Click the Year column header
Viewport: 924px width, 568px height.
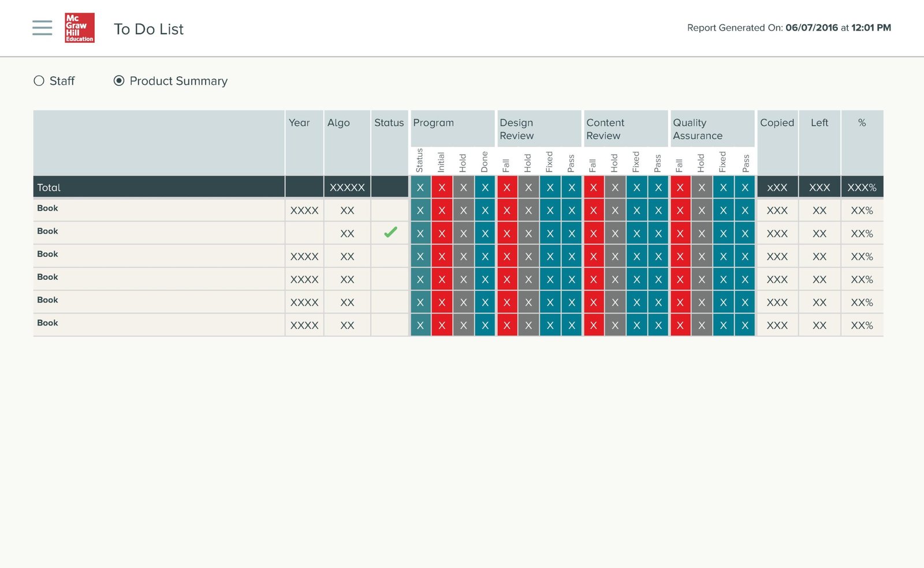[x=299, y=122]
